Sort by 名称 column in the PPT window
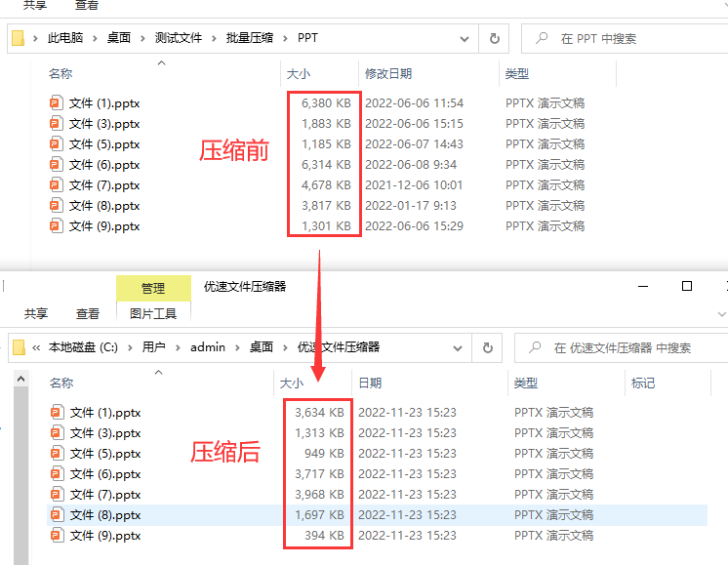Screen dimensions: 728x565 point(61,74)
